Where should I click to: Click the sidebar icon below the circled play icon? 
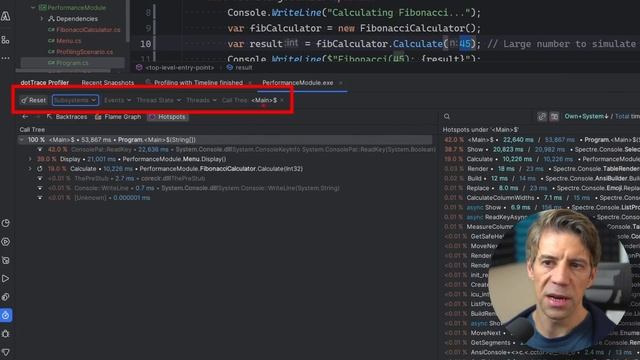click(x=6, y=260)
